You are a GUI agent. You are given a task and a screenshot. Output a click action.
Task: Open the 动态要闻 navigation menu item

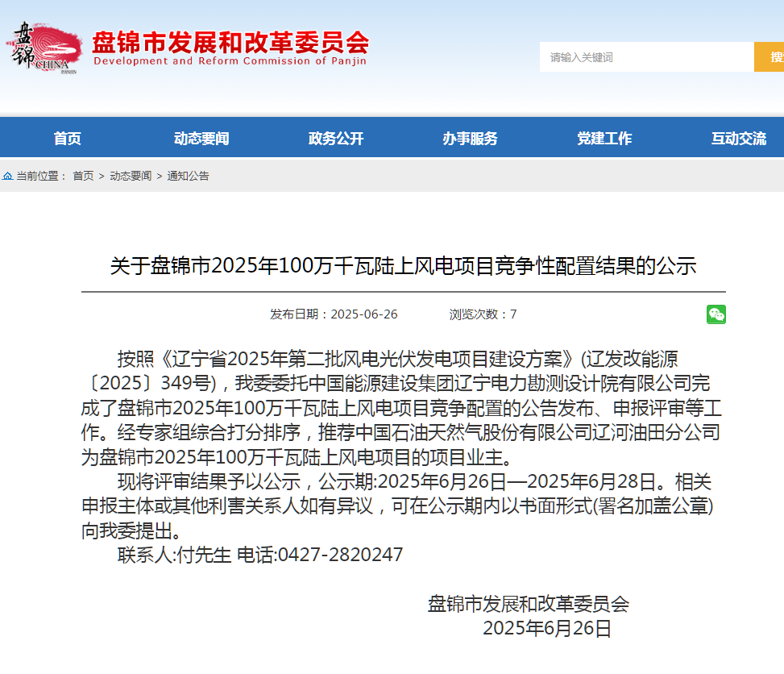point(201,139)
